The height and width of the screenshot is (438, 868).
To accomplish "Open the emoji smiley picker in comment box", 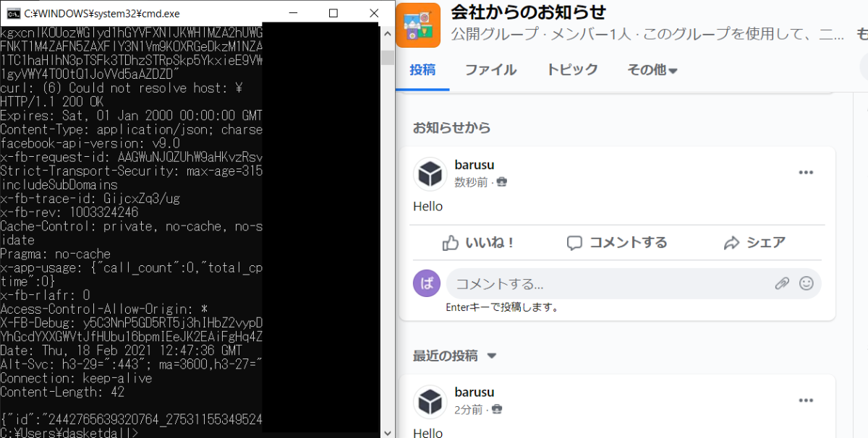I will point(807,283).
